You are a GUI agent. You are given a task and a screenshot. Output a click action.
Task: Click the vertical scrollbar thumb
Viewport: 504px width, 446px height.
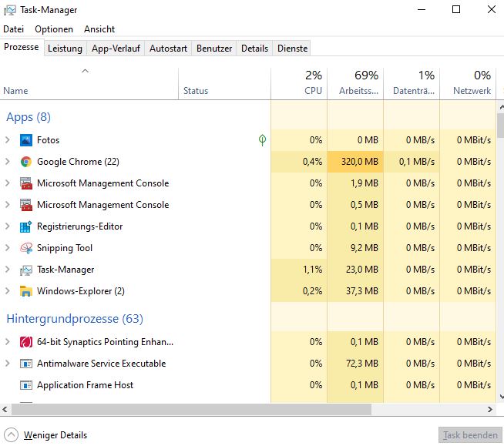pos(501,126)
